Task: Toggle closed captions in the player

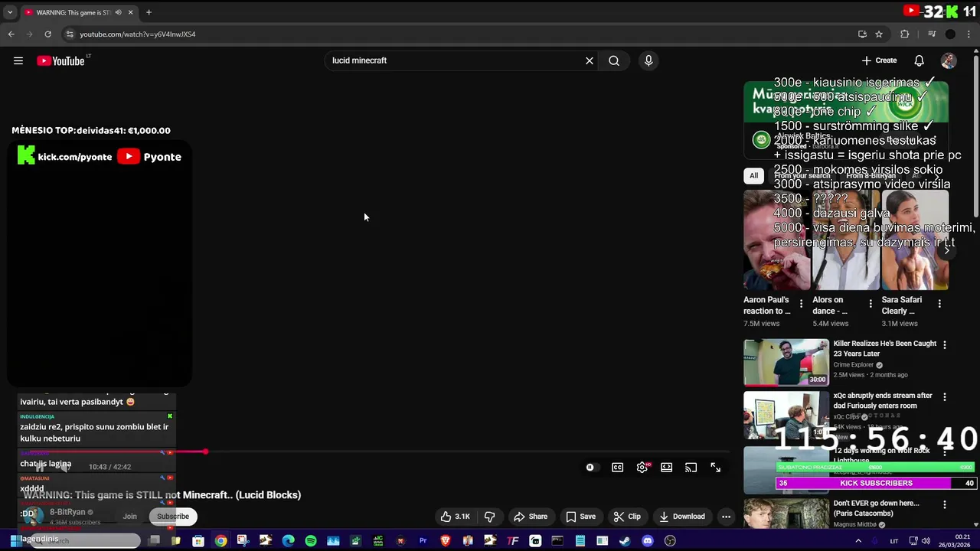Action: pos(618,467)
